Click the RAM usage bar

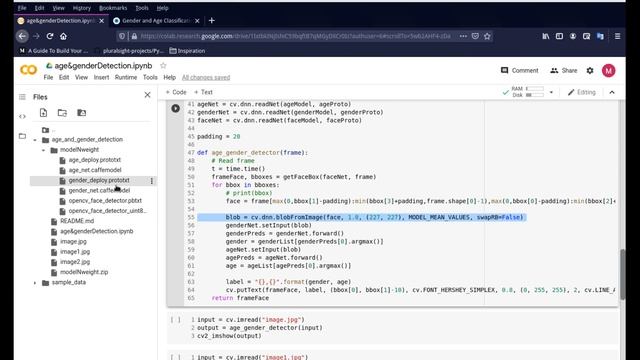[x=535, y=89]
